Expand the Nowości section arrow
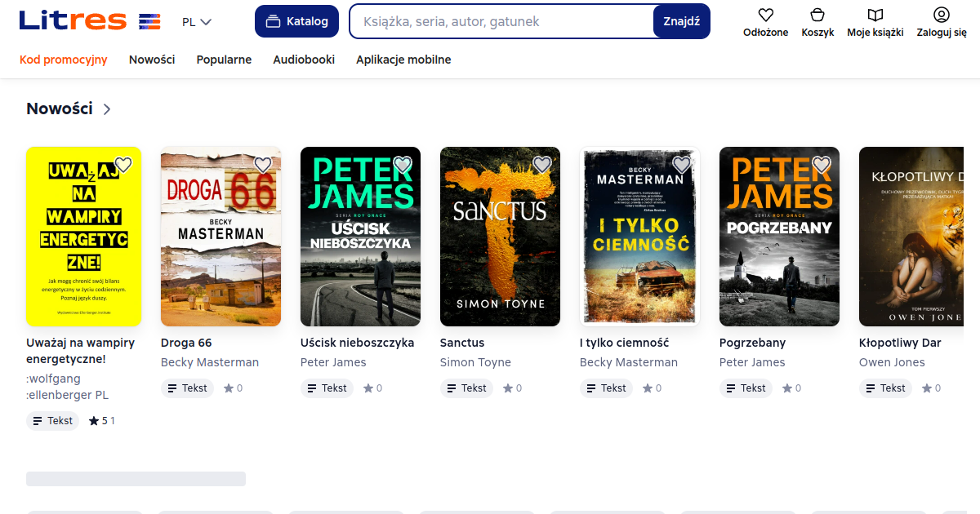This screenshot has height=514, width=980. click(107, 109)
